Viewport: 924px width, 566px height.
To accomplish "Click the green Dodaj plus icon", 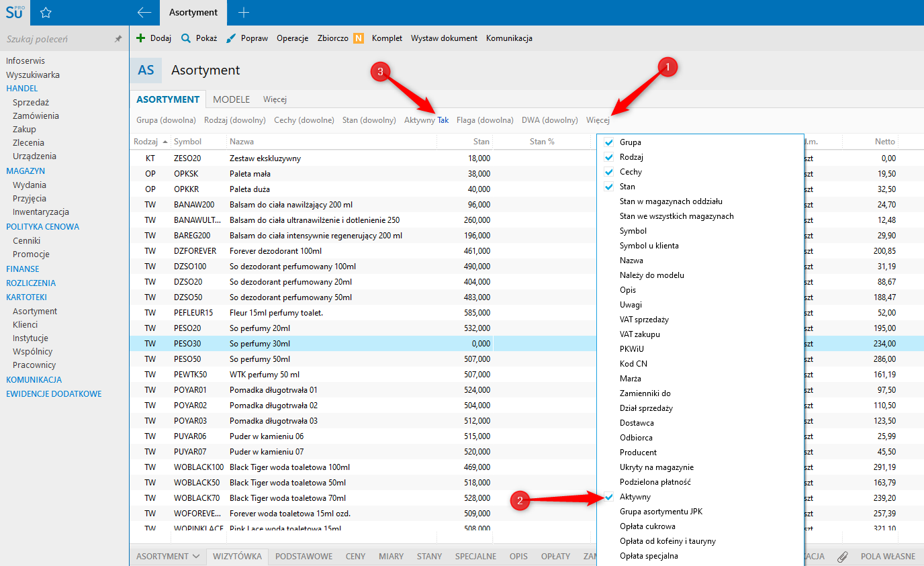I will [x=140, y=38].
